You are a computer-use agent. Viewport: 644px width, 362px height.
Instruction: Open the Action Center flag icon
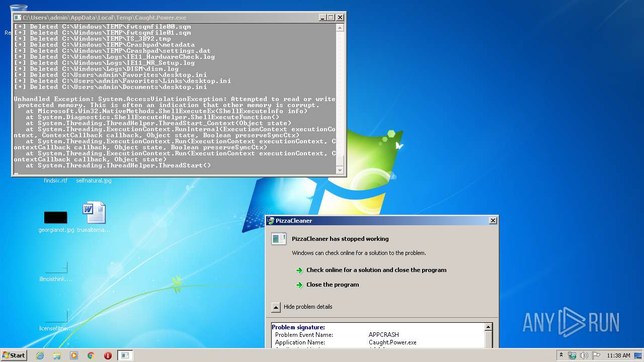(x=596, y=355)
